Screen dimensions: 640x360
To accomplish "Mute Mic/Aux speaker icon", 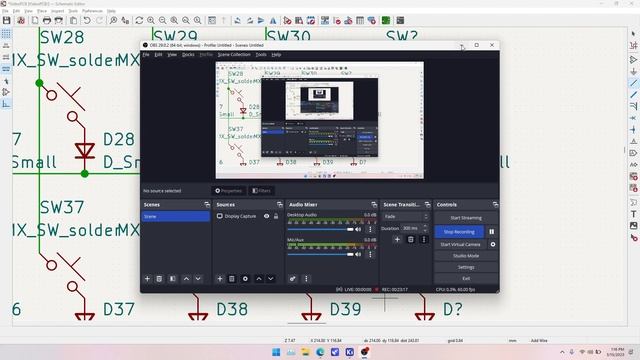I will pos(358,254).
